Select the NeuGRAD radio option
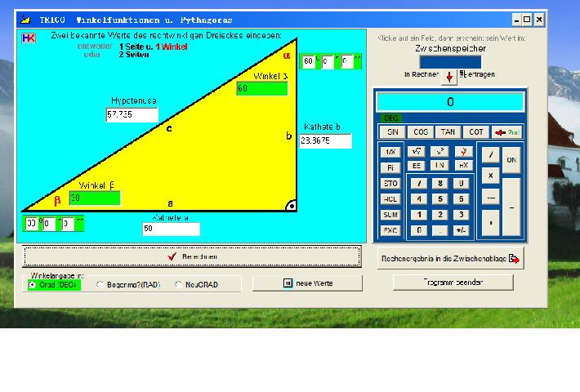 click(x=196, y=285)
